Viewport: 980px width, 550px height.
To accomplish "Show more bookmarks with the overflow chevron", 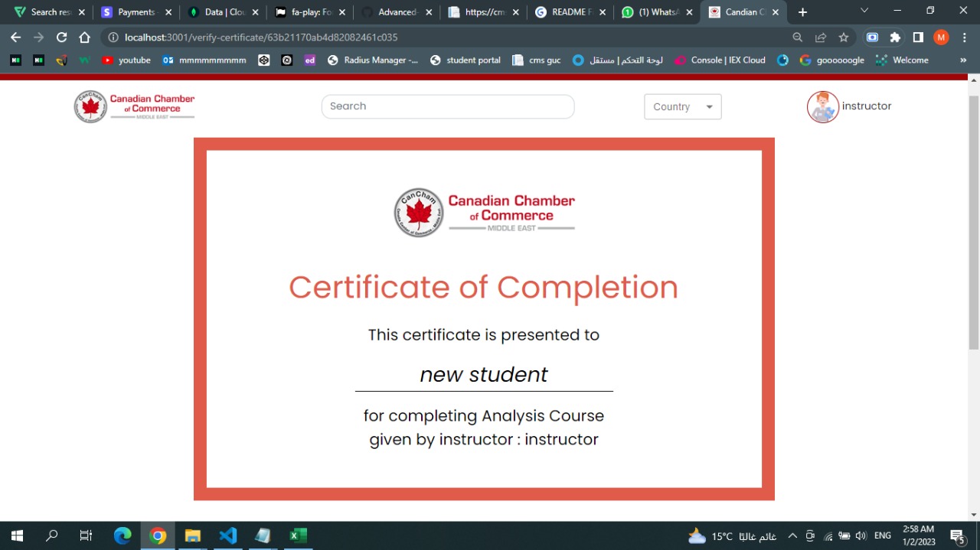I will (x=963, y=60).
